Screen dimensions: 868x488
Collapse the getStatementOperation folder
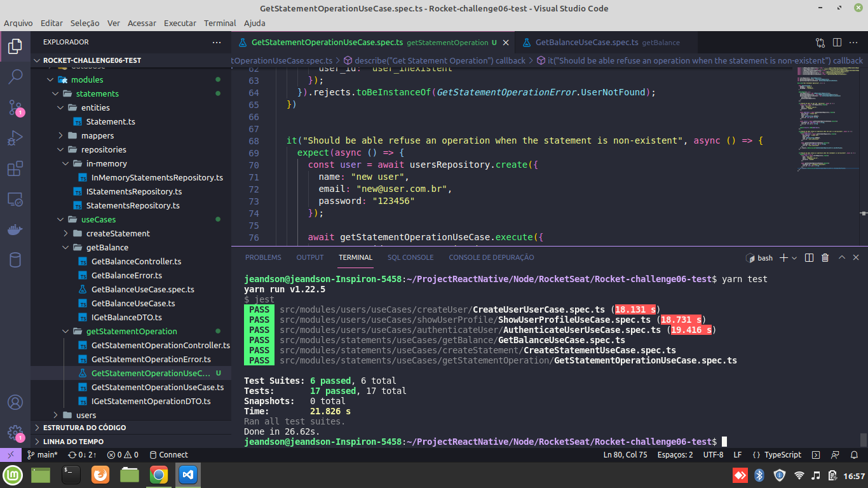point(132,331)
